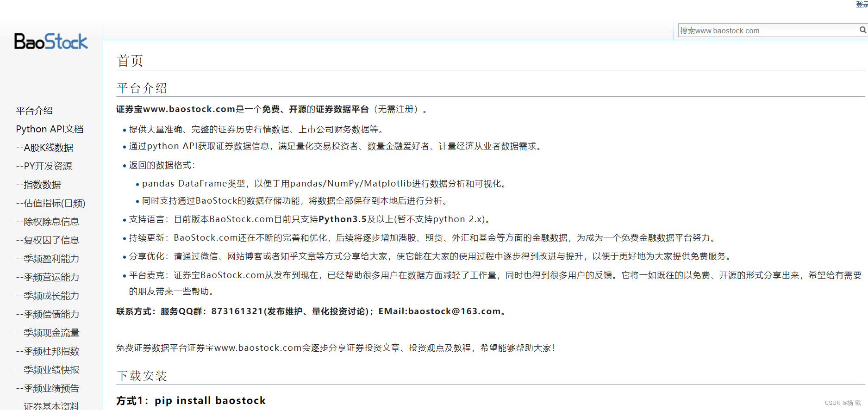Click the 'pandas DataFrame类型' bullet line
The width and height of the screenshot is (868, 410).
tap(324, 184)
